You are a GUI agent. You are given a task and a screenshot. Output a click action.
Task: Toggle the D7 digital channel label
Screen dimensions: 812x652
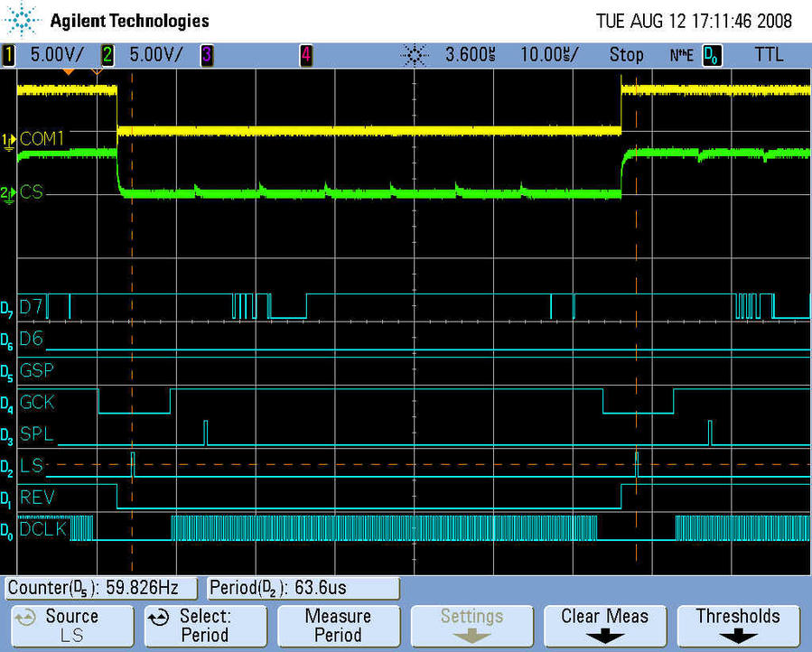(x=31, y=307)
